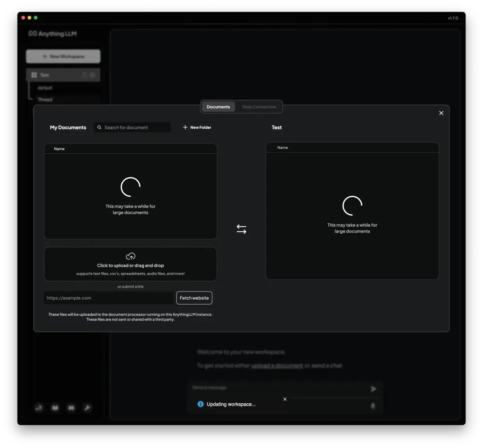This screenshot has height=448, width=483.
Task: Click the send message arrow icon
Action: pos(373,389)
